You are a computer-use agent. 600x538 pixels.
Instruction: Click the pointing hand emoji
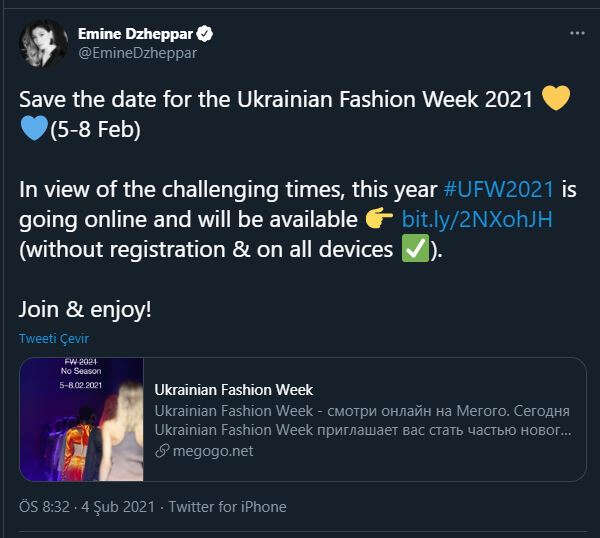(x=379, y=220)
